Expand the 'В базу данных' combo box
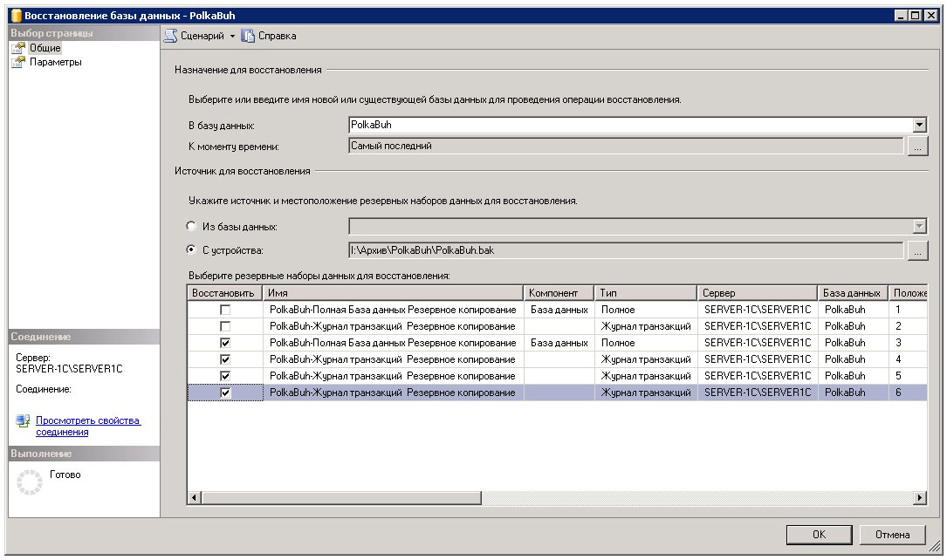Image resolution: width=947 pixels, height=560 pixels. coord(918,126)
